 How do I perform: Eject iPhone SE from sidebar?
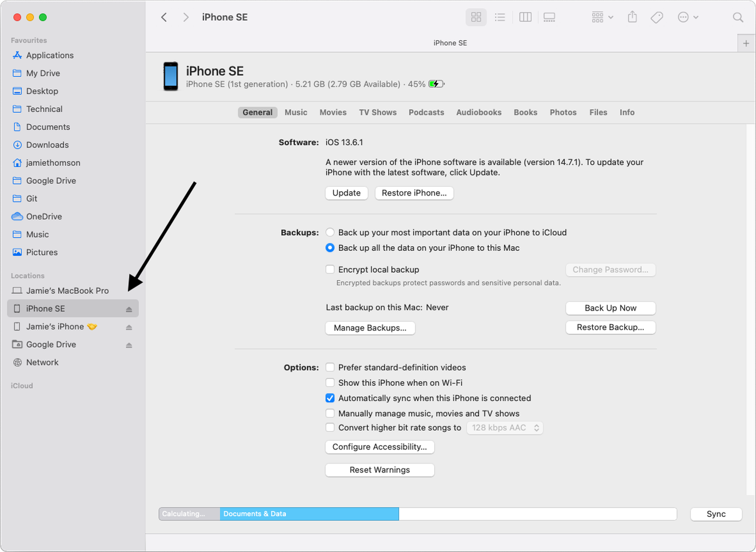(129, 309)
